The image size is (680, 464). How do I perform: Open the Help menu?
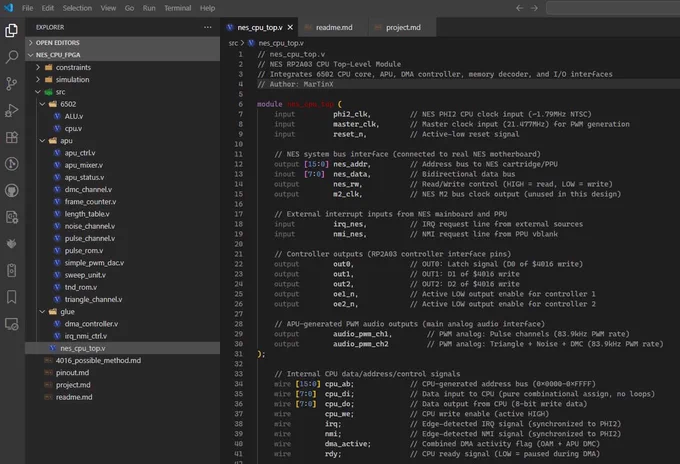tap(207, 8)
